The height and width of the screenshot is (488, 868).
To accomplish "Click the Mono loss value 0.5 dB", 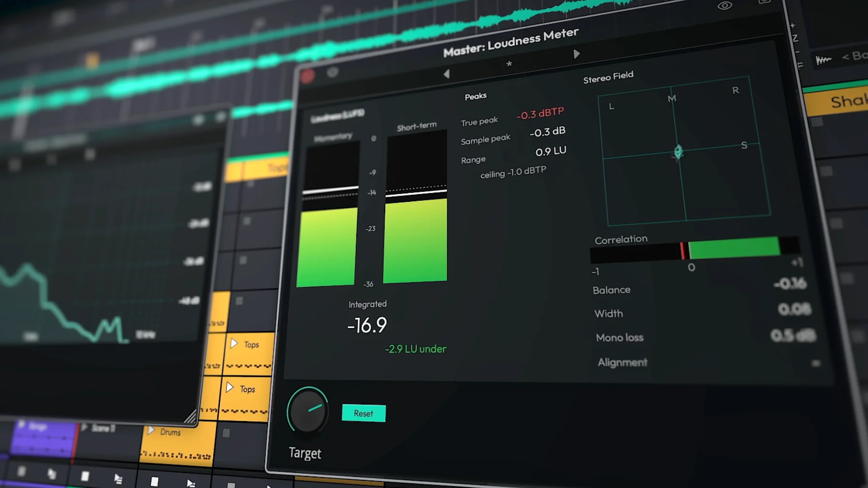I will (793, 335).
